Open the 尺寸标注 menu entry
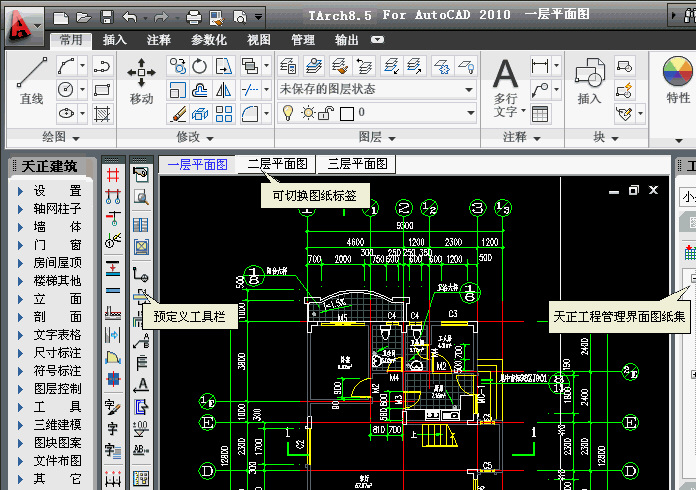This screenshot has width=696, height=490. click(x=57, y=353)
